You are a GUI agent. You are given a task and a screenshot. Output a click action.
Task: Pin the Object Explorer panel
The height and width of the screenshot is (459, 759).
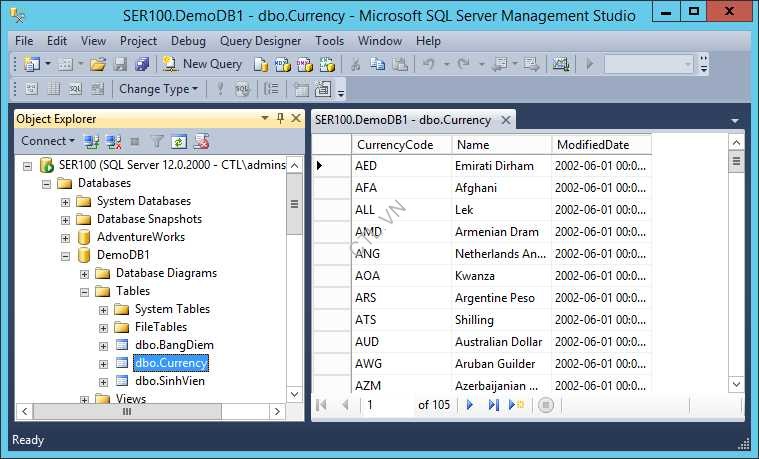click(x=280, y=119)
